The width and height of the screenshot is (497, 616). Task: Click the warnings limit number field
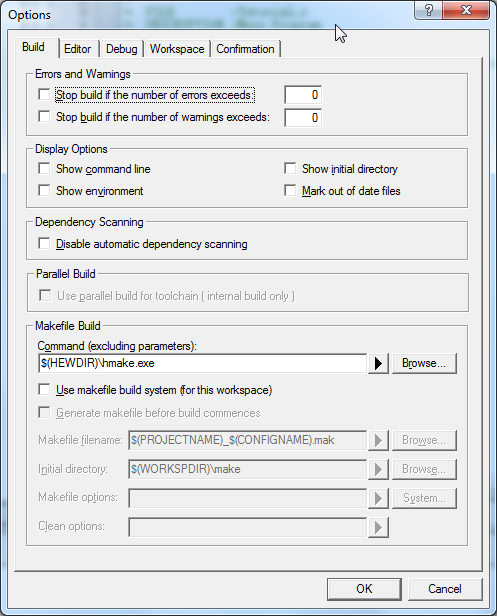[303, 117]
